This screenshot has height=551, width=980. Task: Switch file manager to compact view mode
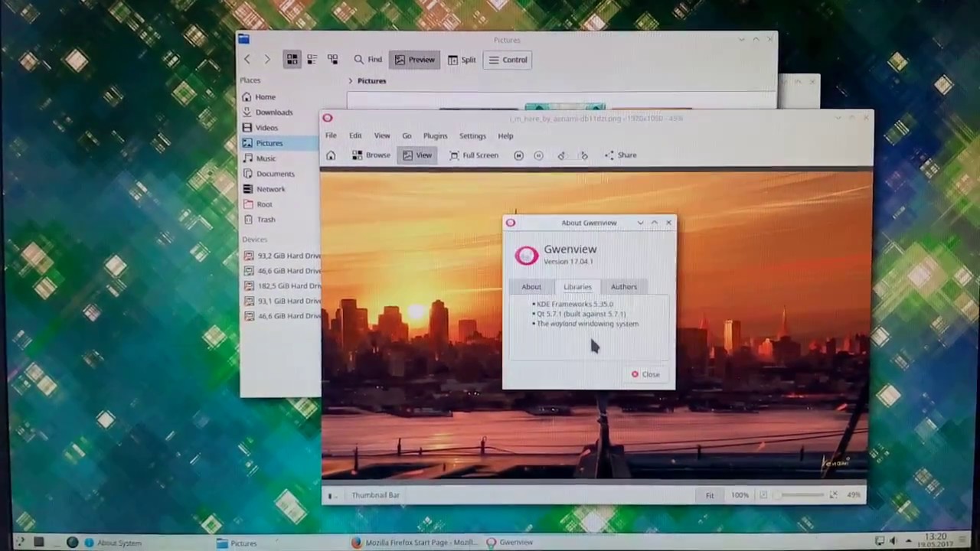coord(312,60)
